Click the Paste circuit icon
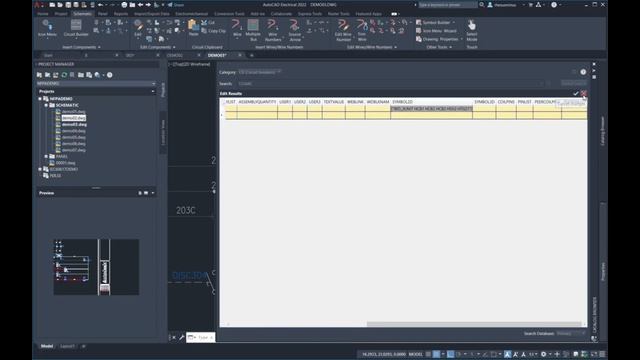 pyautogui.click(x=193, y=28)
